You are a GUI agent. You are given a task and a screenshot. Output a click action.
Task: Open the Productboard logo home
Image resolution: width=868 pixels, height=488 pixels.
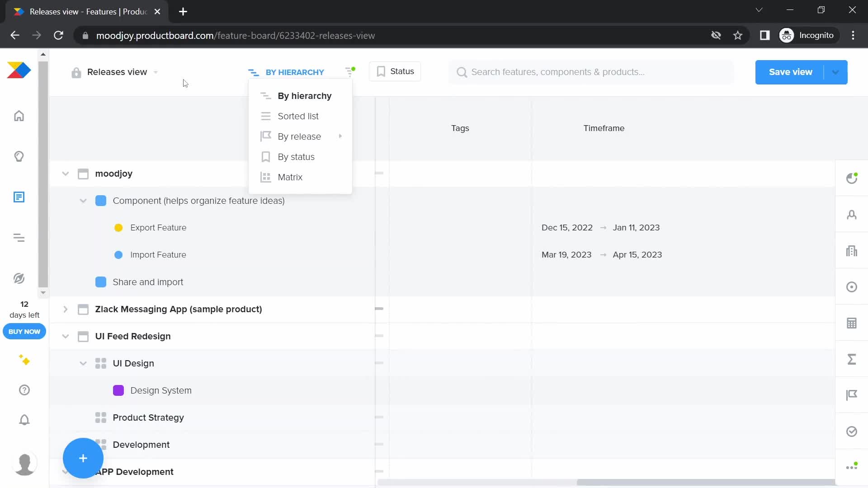point(19,70)
